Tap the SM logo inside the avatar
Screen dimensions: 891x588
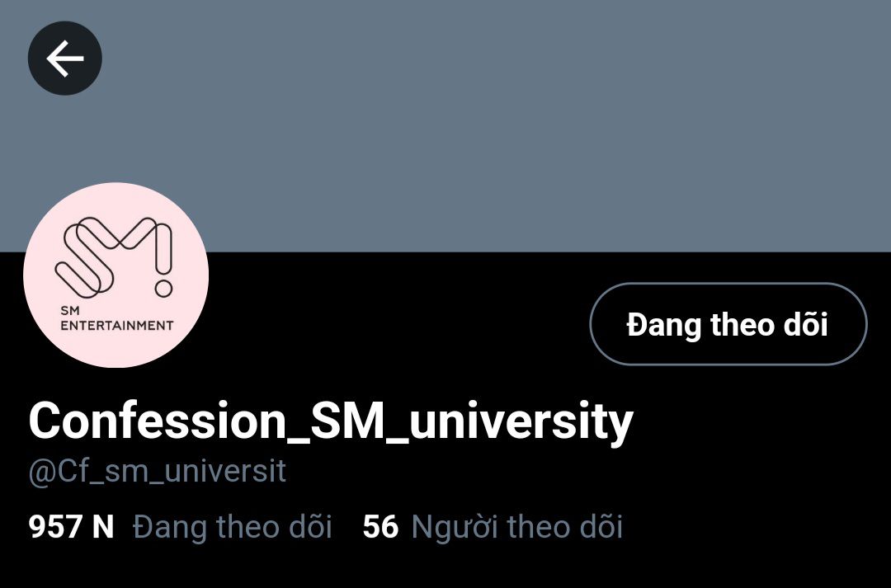click(x=114, y=257)
